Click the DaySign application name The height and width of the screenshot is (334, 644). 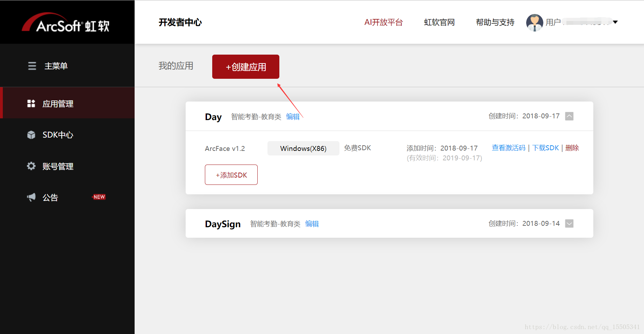pyautogui.click(x=223, y=224)
